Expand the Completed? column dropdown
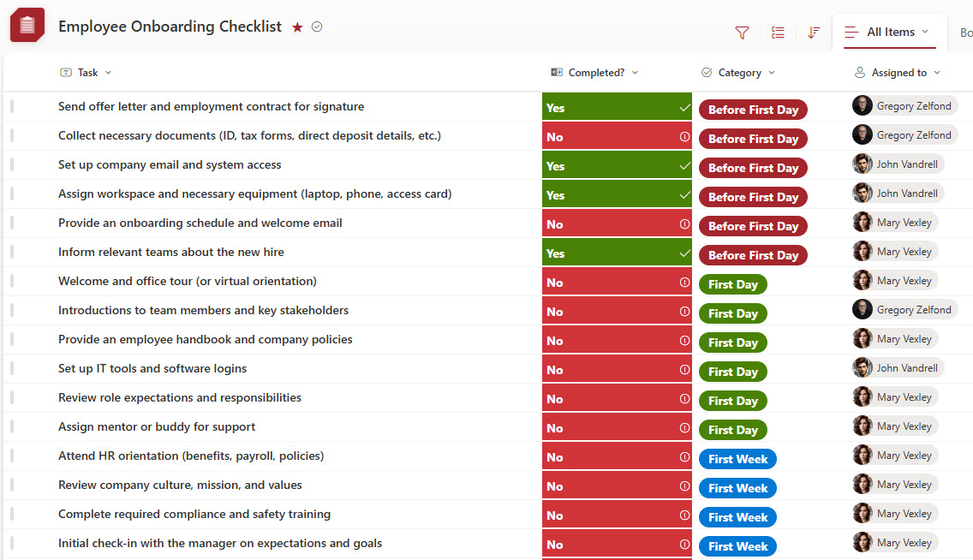The height and width of the screenshot is (560, 973). click(635, 73)
